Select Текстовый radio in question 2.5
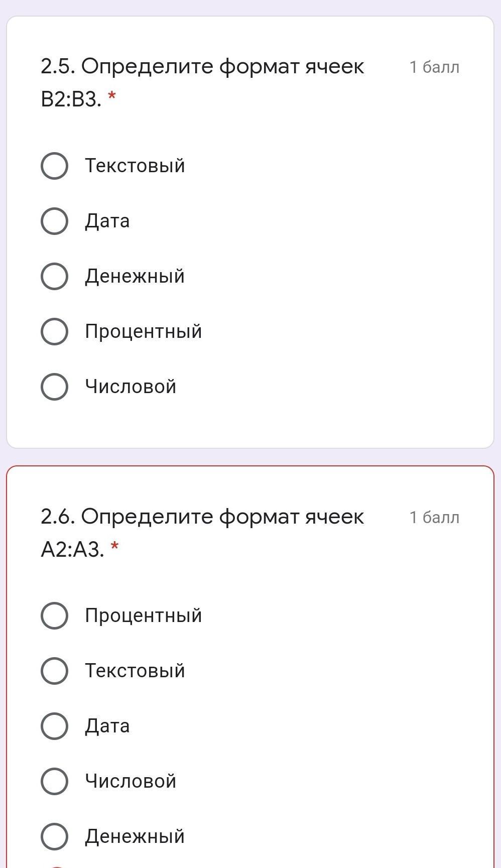This screenshot has height=868, width=501. coord(54,166)
